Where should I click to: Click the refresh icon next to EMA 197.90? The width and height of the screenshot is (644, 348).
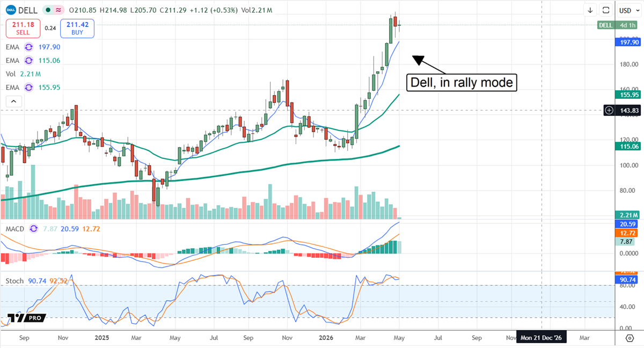point(28,47)
